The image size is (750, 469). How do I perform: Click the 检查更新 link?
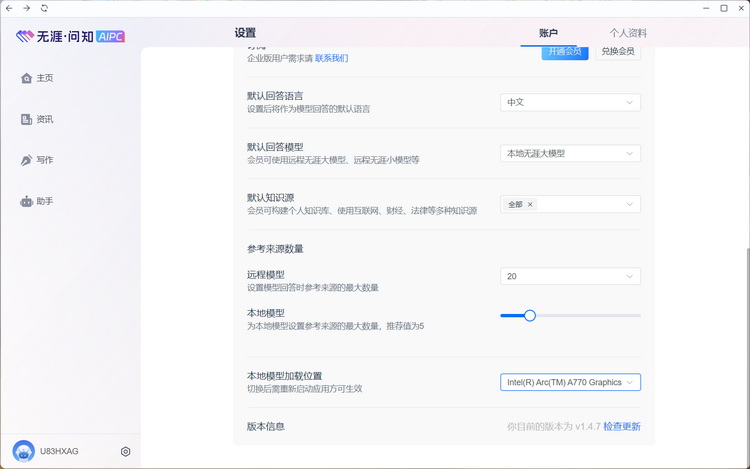622,426
